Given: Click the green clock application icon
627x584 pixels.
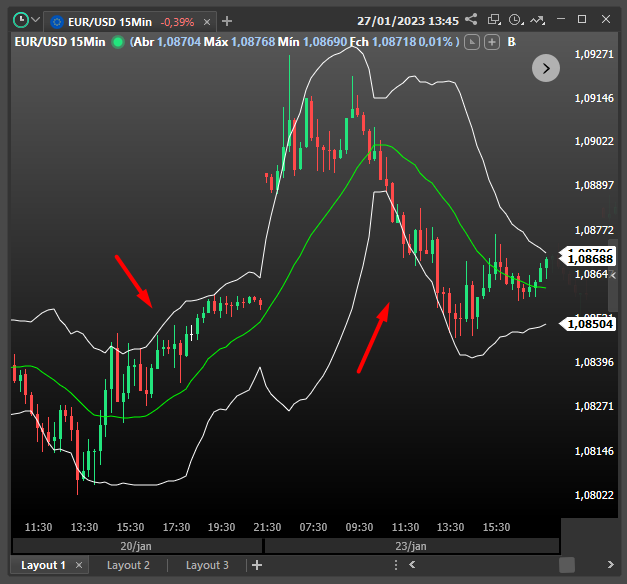Looking at the screenshot, I should [19, 20].
